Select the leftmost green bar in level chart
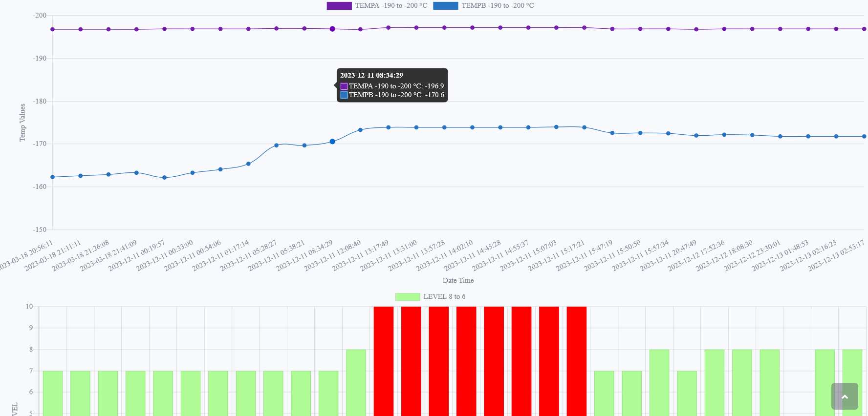The width and height of the screenshot is (868, 416). tap(53, 393)
